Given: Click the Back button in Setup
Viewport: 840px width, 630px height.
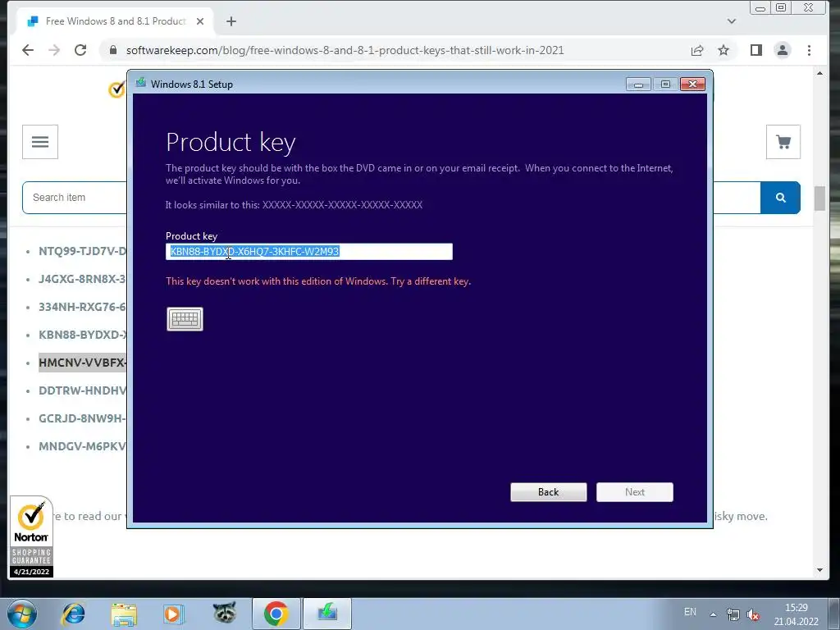Looking at the screenshot, I should (x=548, y=492).
